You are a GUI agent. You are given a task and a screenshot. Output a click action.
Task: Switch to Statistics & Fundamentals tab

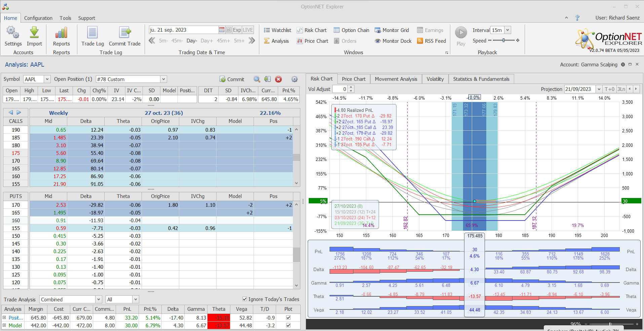tap(481, 79)
